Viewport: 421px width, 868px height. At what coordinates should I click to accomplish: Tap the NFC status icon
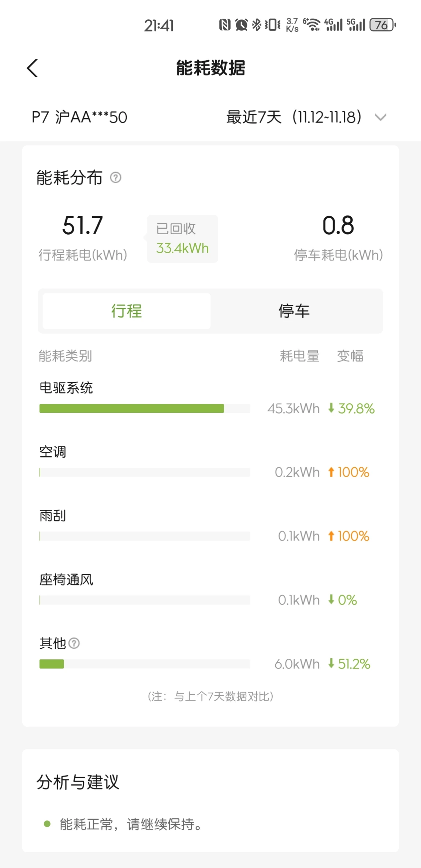225,25
